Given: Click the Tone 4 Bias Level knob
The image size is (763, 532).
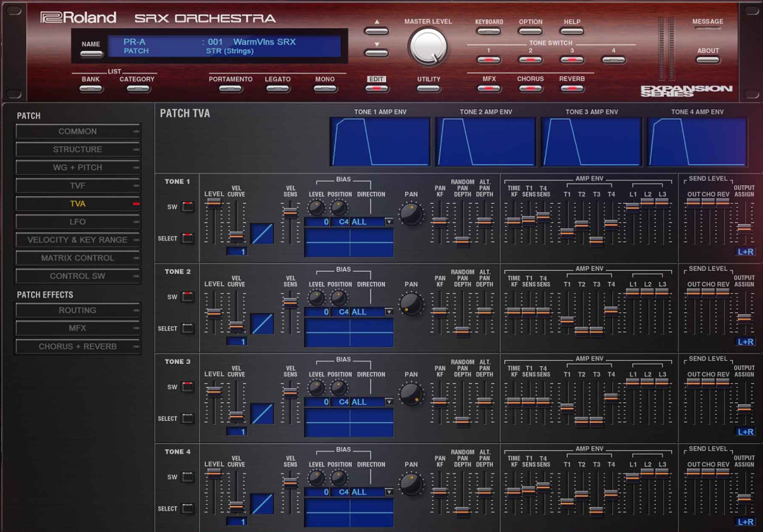Looking at the screenshot, I should tap(316, 477).
